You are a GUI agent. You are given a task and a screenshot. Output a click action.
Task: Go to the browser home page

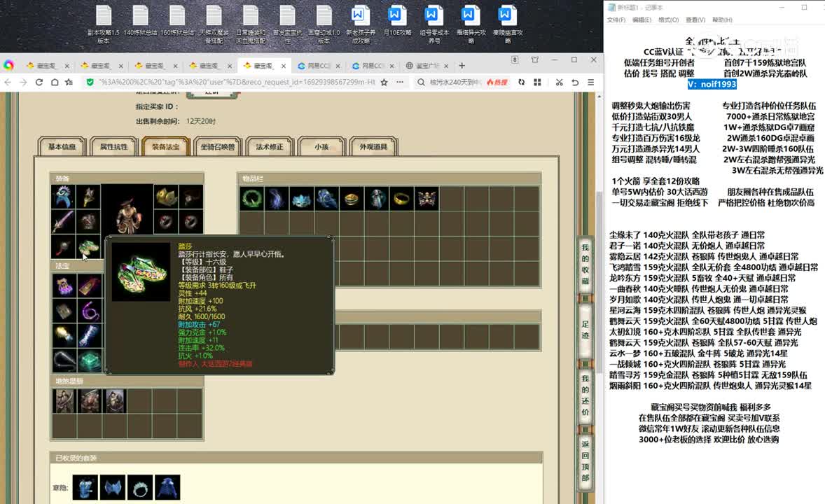click(54, 82)
